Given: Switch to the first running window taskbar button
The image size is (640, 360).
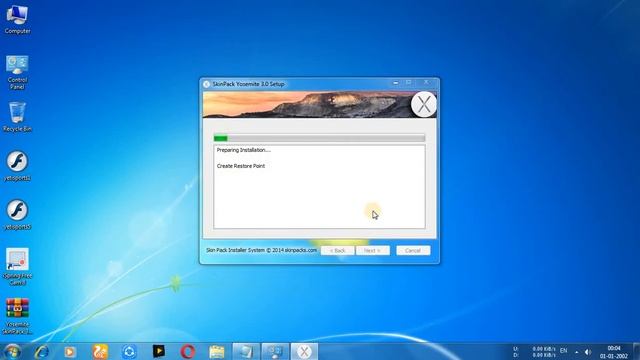Looking at the screenshot, I should pyautogui.click(x=246, y=351).
